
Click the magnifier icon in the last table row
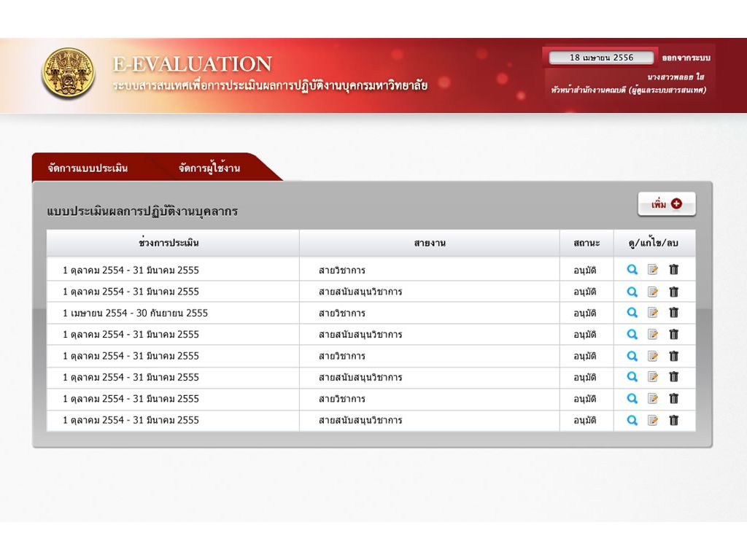coord(632,420)
